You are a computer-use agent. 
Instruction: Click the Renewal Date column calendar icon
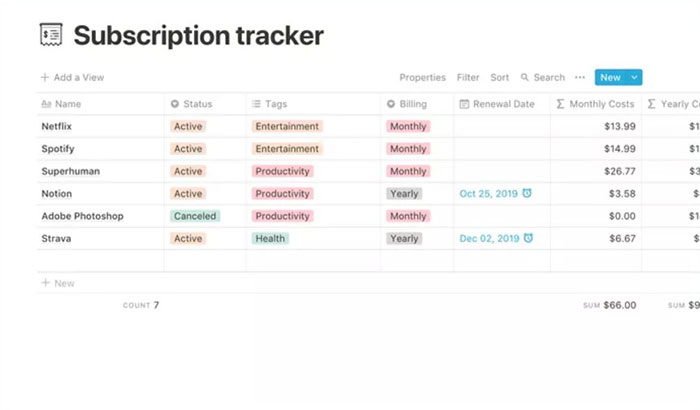pos(464,104)
